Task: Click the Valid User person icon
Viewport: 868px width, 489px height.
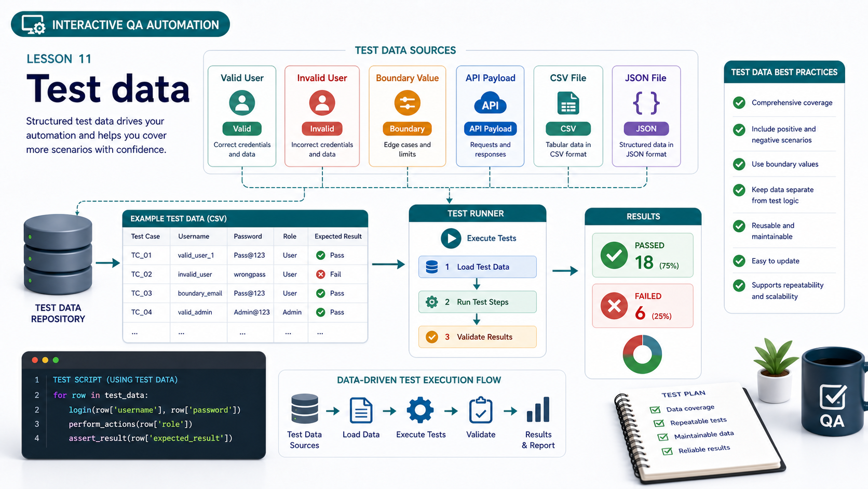Action: coord(242,103)
